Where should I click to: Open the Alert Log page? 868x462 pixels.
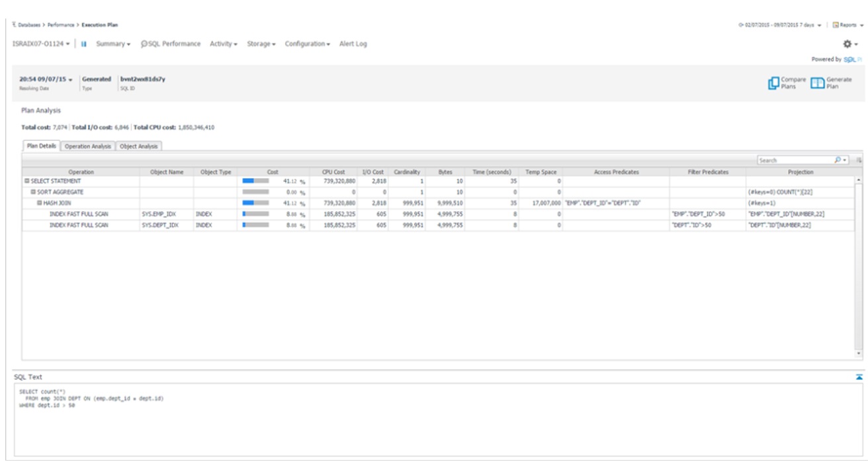click(353, 44)
